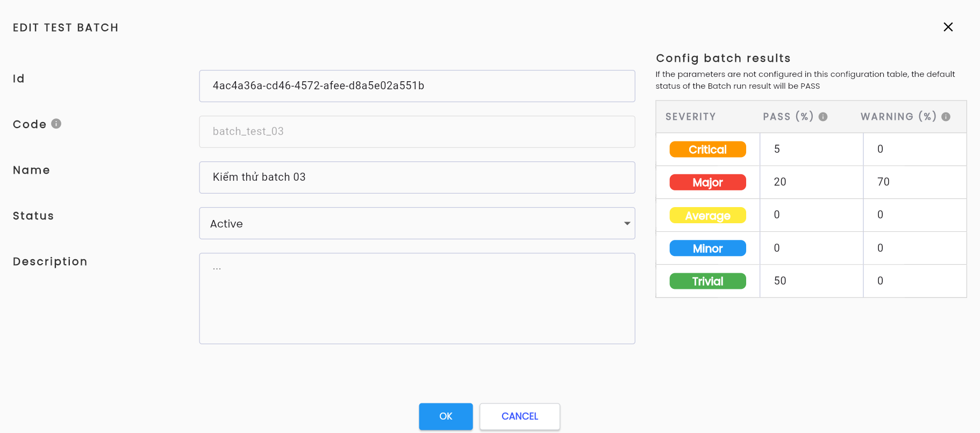This screenshot has width=980, height=433.
Task: Edit the Major warning percentage value 70
Action: [915, 182]
